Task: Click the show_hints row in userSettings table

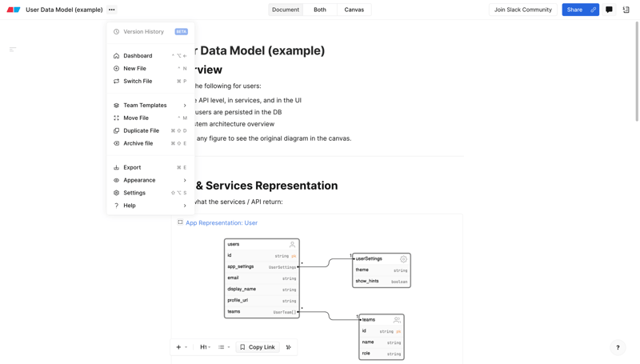Action: pyautogui.click(x=382, y=281)
